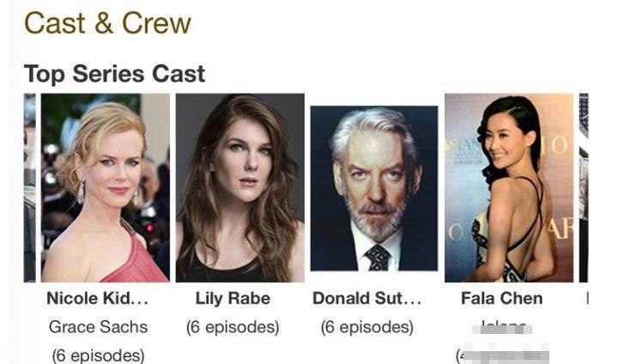Open the photo above Lily Rabe name
The height and width of the screenshot is (364, 618).
(x=240, y=188)
